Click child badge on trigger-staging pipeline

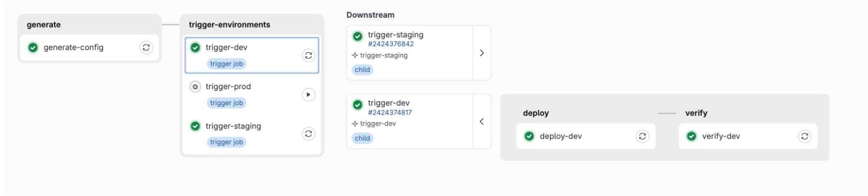[x=362, y=70]
